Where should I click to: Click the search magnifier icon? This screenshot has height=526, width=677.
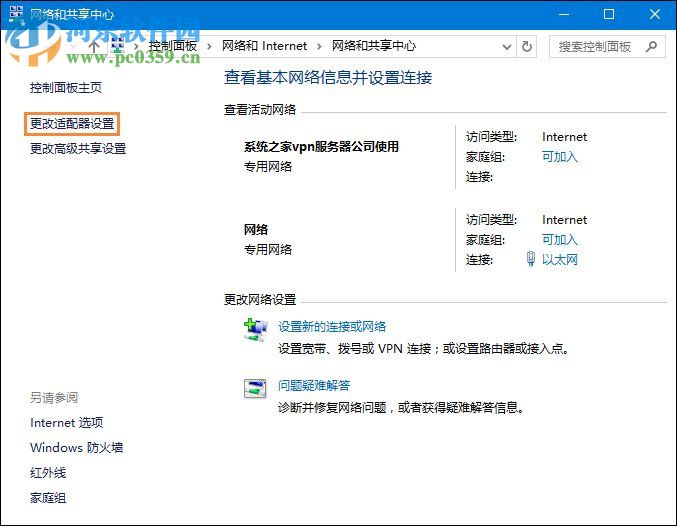pyautogui.click(x=651, y=46)
